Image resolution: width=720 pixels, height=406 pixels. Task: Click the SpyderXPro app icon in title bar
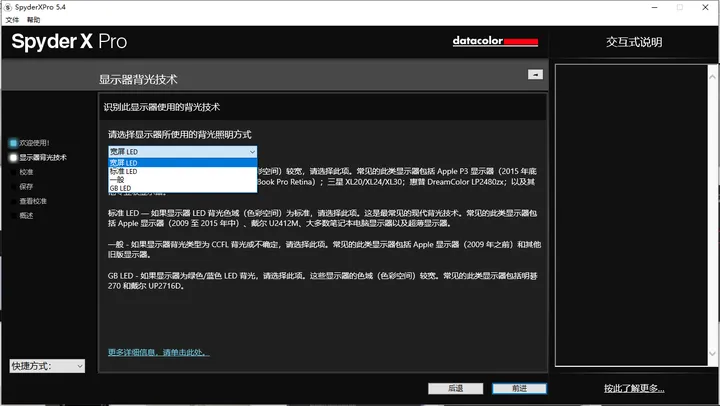(8, 7)
